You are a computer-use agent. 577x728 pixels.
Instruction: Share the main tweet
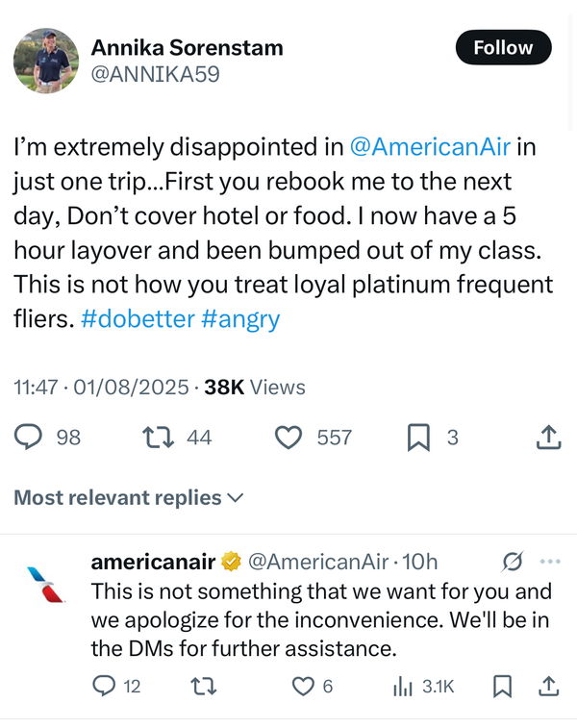(x=547, y=438)
